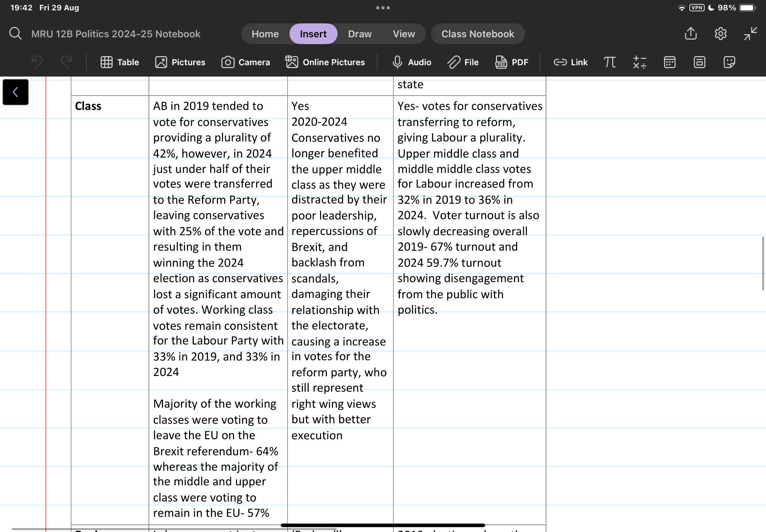766x532 pixels.
Task: Insert date via calendar icon
Action: tap(670, 62)
